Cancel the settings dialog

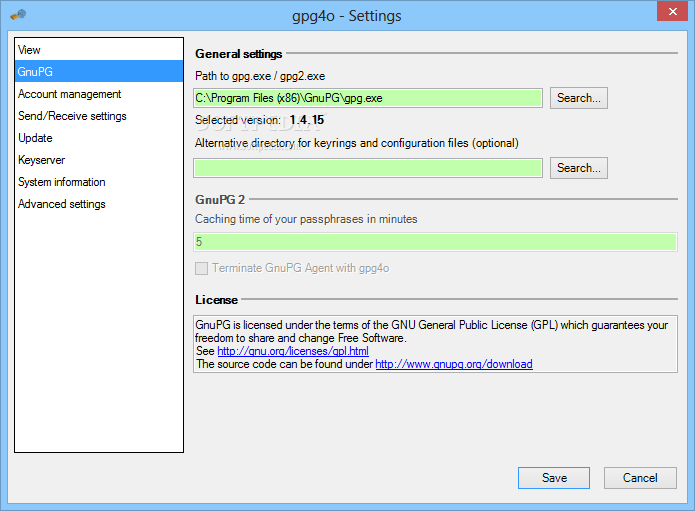point(640,478)
